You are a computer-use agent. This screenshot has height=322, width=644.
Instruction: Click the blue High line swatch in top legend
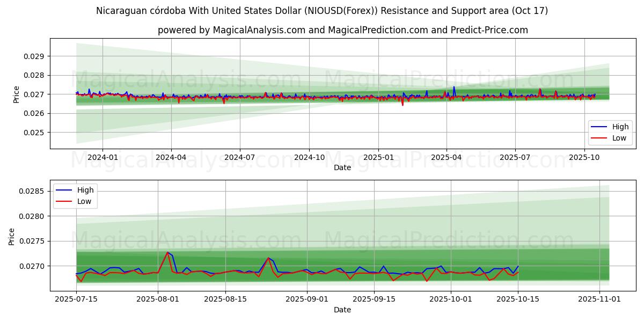pos(599,127)
